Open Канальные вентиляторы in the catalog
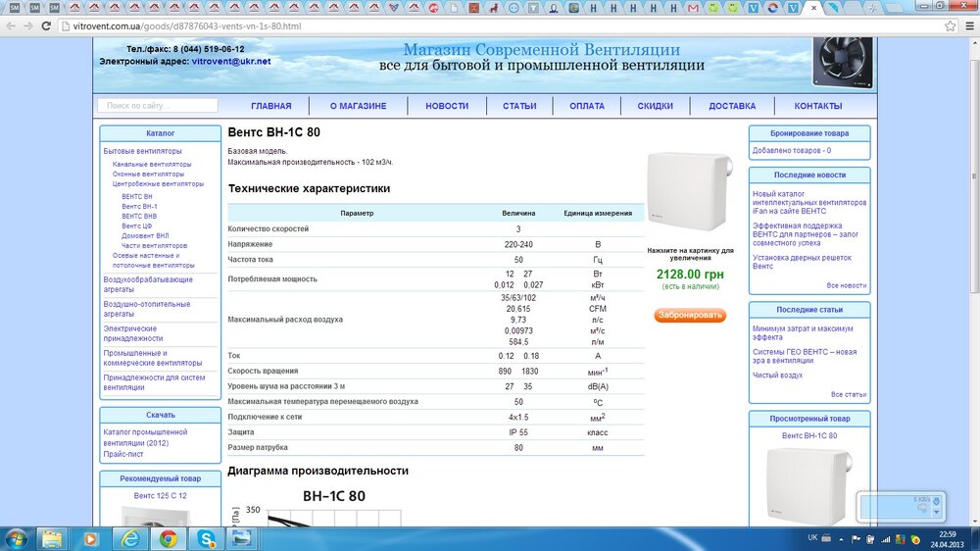The height and width of the screenshot is (551, 980). (x=152, y=164)
